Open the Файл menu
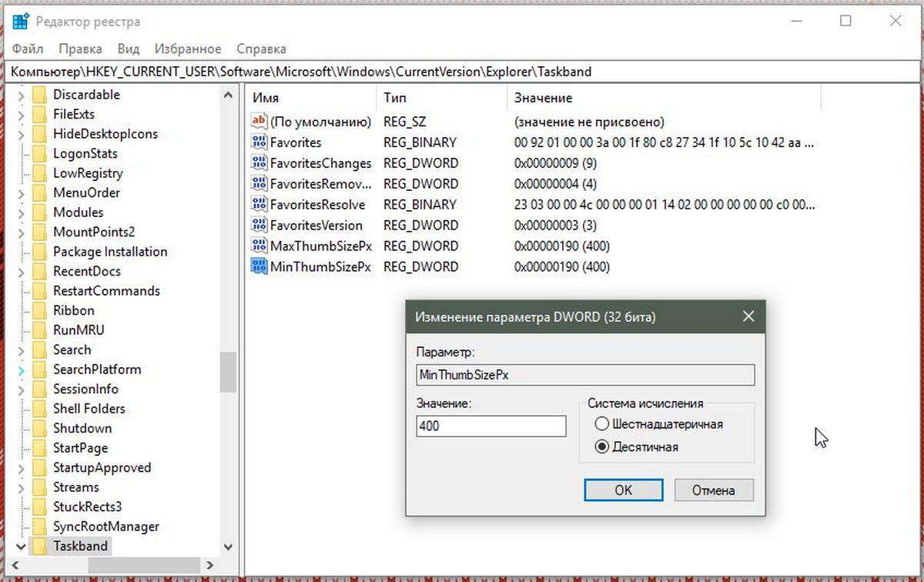This screenshot has height=582, width=924. [x=28, y=48]
